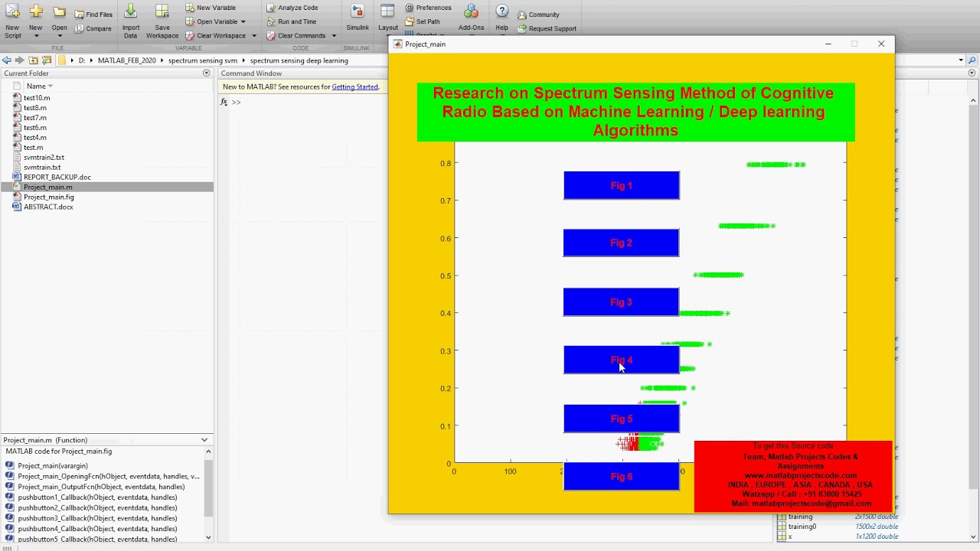
Task: Open the Clear Commands dropdown arrow
Action: click(x=334, y=36)
